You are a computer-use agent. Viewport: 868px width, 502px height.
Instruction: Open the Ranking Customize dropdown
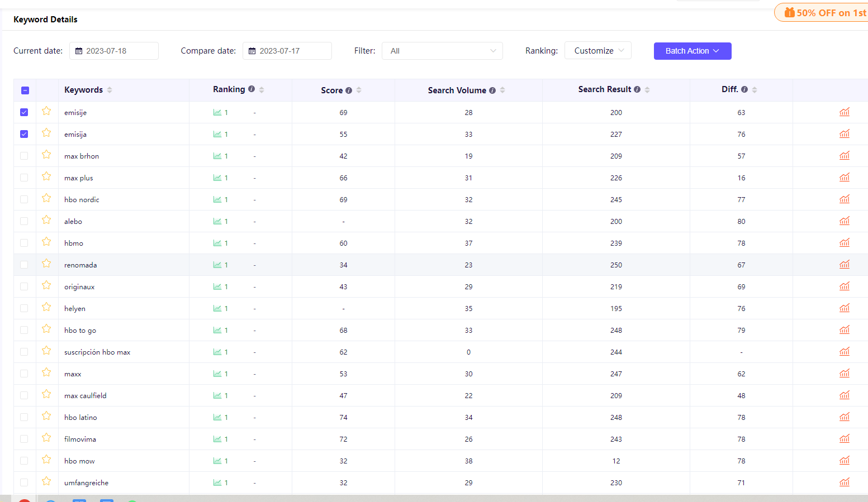point(598,50)
